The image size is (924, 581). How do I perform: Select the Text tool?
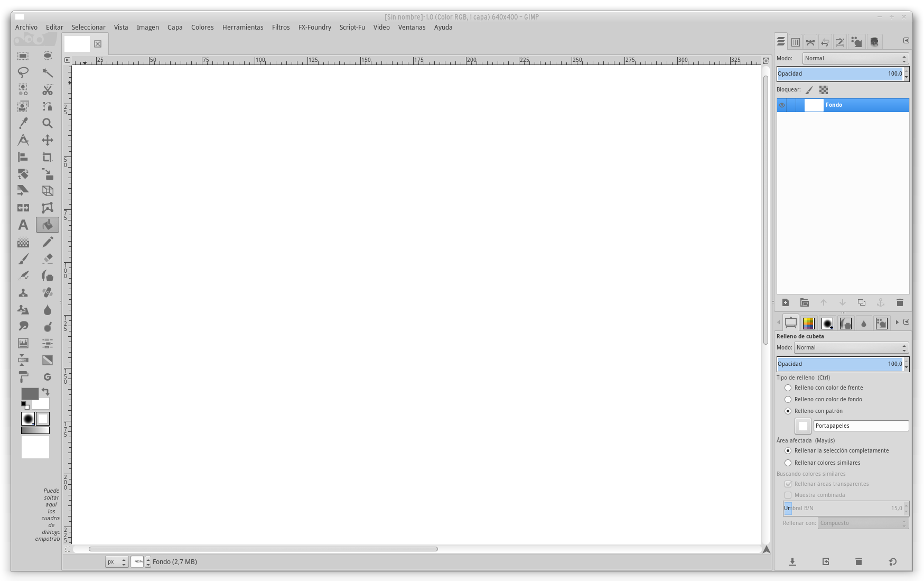click(23, 225)
